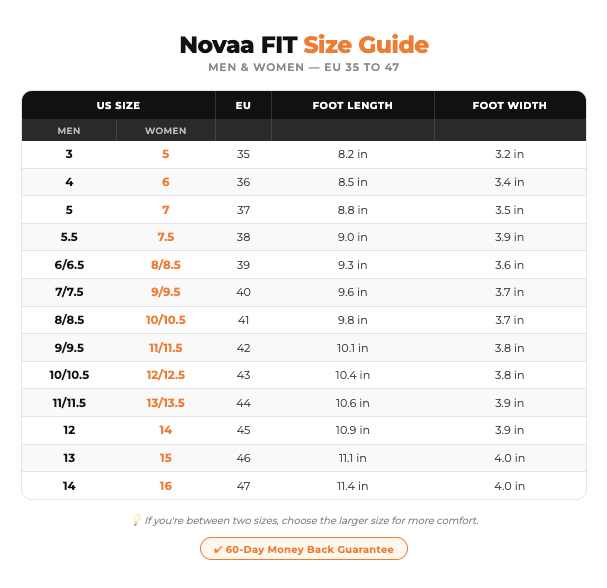Click the FOOT WIDTH column header
607x588 pixels.
pos(510,105)
